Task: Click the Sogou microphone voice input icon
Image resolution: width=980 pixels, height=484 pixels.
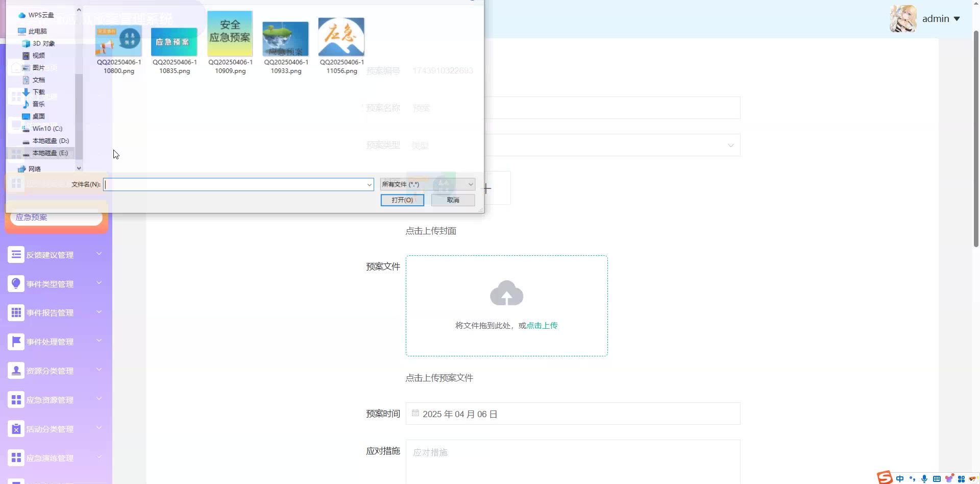Action: click(x=924, y=479)
